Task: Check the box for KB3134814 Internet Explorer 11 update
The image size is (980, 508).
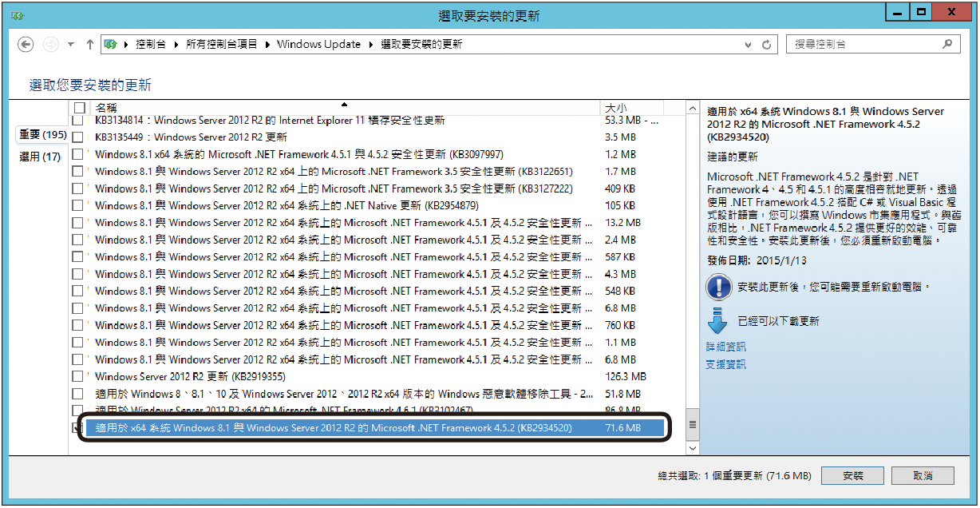Action: tap(77, 121)
